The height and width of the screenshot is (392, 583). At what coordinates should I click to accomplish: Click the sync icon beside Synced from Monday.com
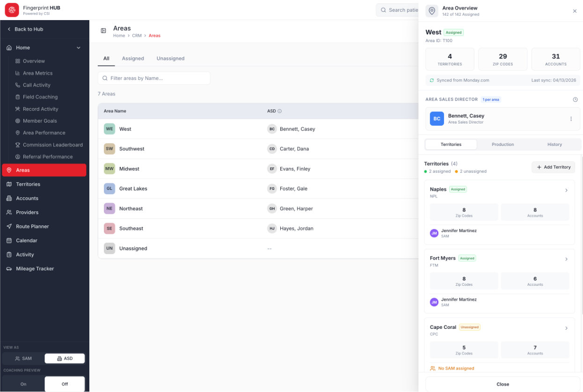pyautogui.click(x=432, y=80)
